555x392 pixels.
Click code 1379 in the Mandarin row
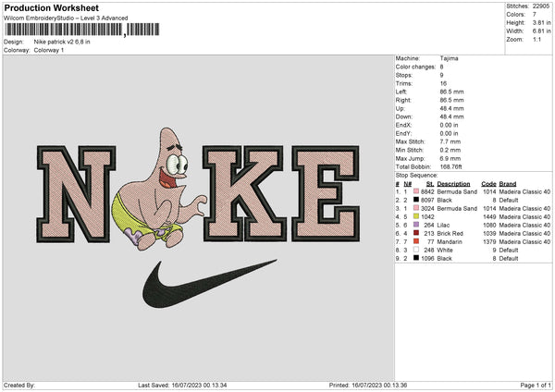(x=489, y=241)
